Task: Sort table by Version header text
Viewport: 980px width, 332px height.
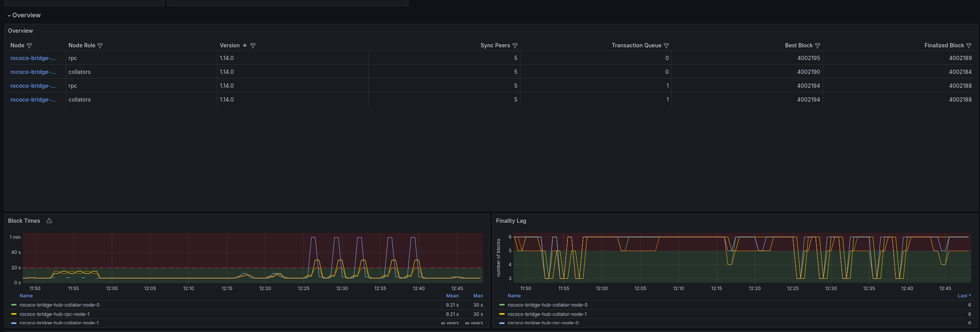Action: [230, 45]
